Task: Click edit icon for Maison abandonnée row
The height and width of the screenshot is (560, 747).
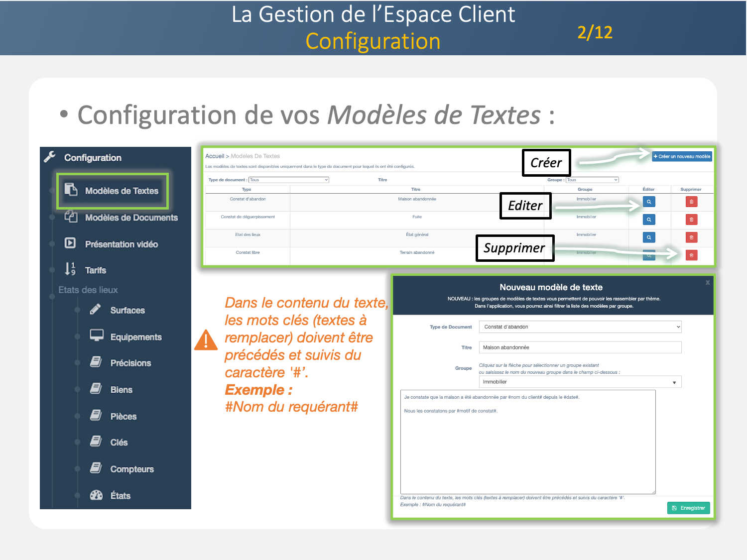Action: coord(648,202)
